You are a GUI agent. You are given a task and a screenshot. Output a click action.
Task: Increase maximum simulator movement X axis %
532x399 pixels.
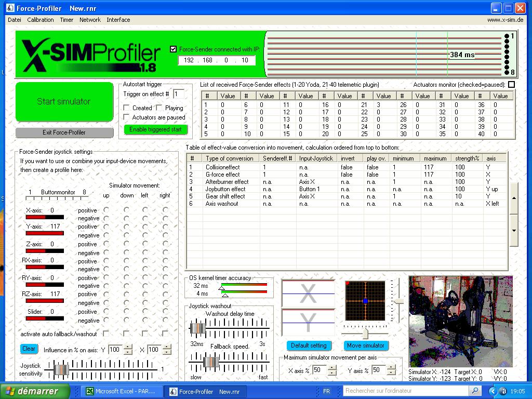tap(332, 367)
